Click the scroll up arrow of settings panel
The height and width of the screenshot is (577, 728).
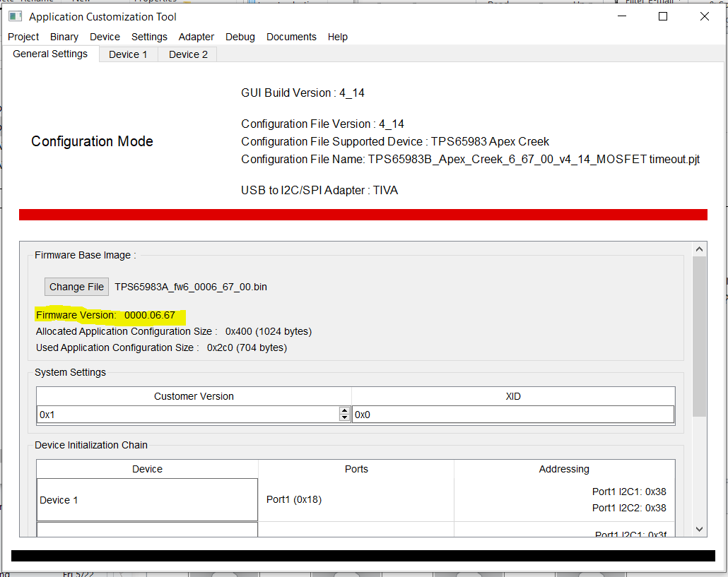pyautogui.click(x=699, y=249)
